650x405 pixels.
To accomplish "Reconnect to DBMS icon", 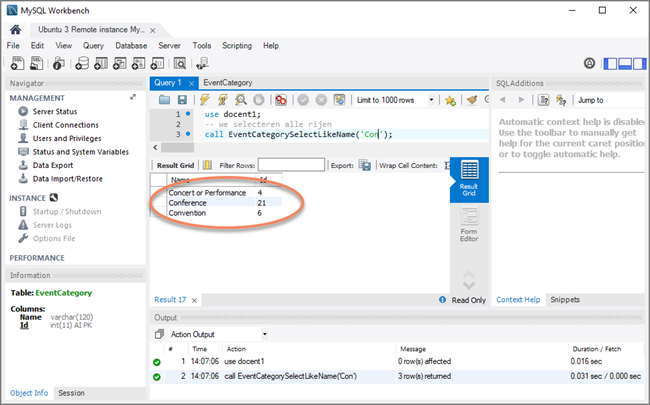I will pos(202,63).
